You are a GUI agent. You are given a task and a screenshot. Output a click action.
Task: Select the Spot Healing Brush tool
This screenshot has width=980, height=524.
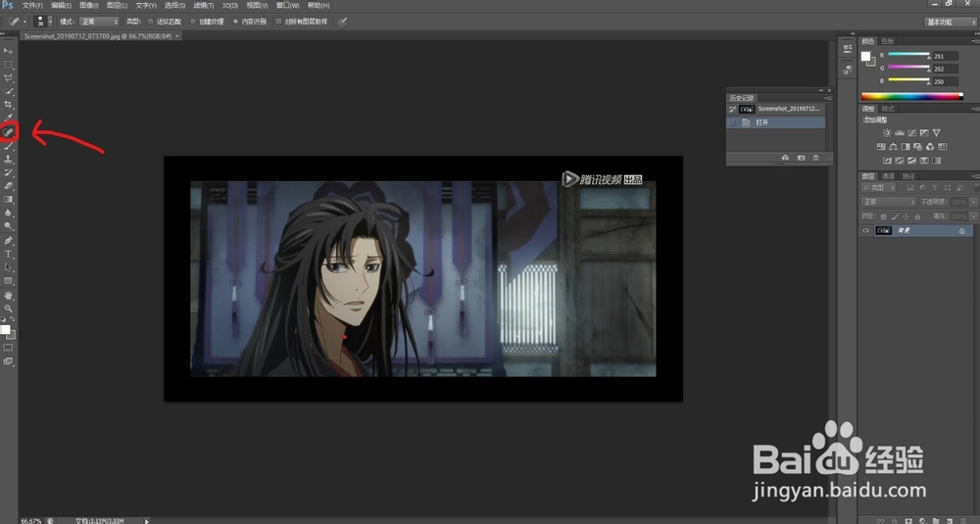[8, 132]
